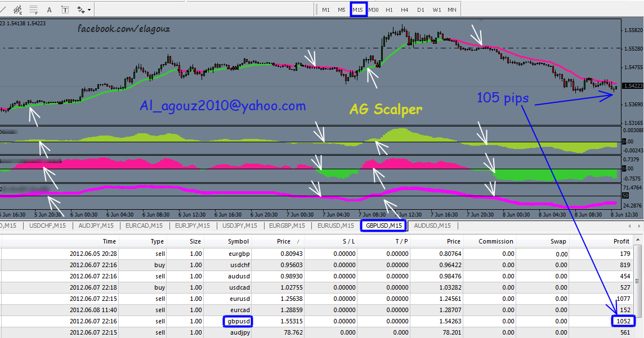Switch chart to H1 timeframe
The width and height of the screenshot is (644, 338).
(x=389, y=10)
